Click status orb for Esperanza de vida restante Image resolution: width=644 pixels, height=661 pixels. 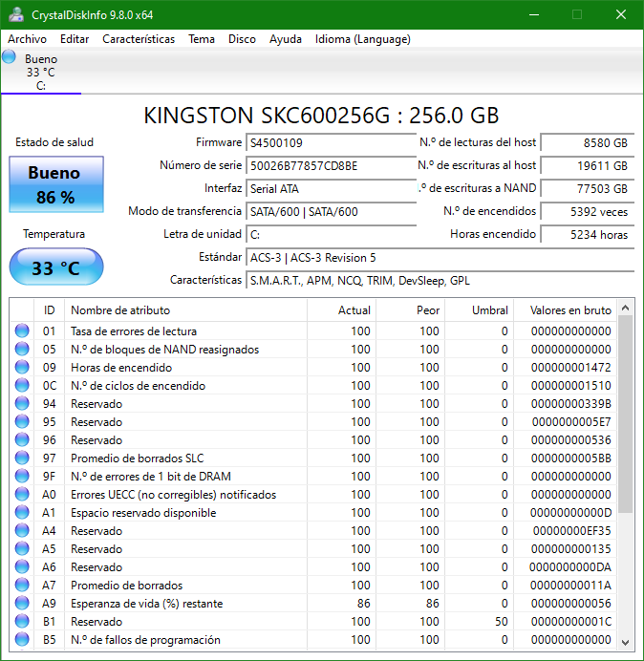(x=22, y=604)
